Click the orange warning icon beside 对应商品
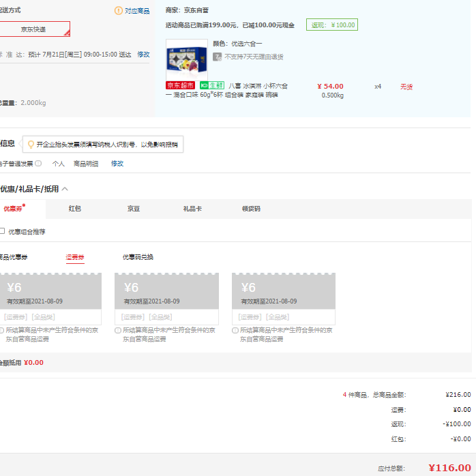This screenshot has height=476, width=476. [x=118, y=11]
